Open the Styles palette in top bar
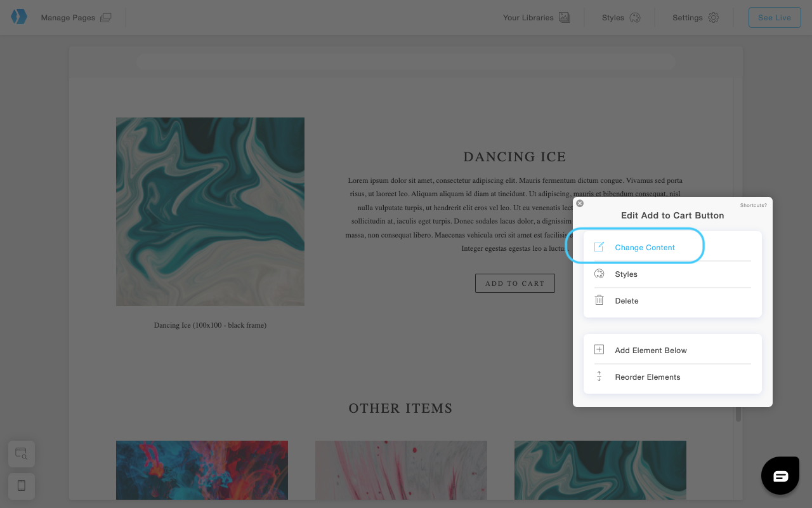This screenshot has height=508, width=812. point(634,18)
